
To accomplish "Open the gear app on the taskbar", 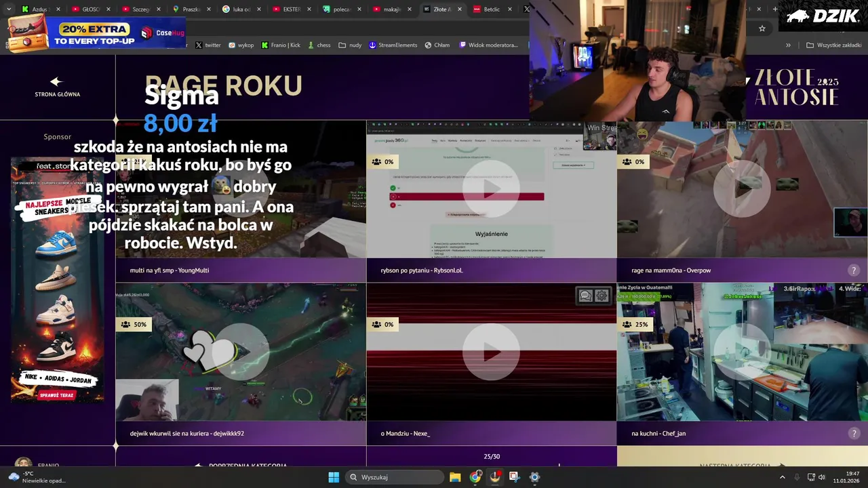I will point(534,477).
